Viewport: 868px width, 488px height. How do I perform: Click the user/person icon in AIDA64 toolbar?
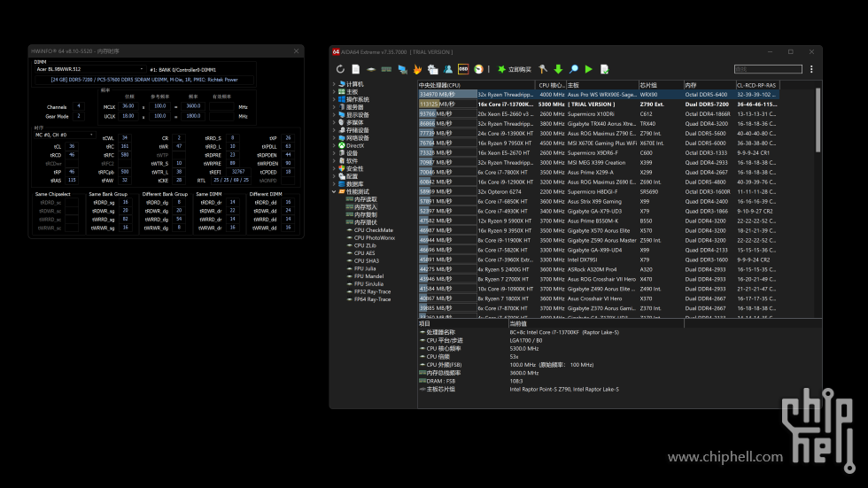point(448,69)
